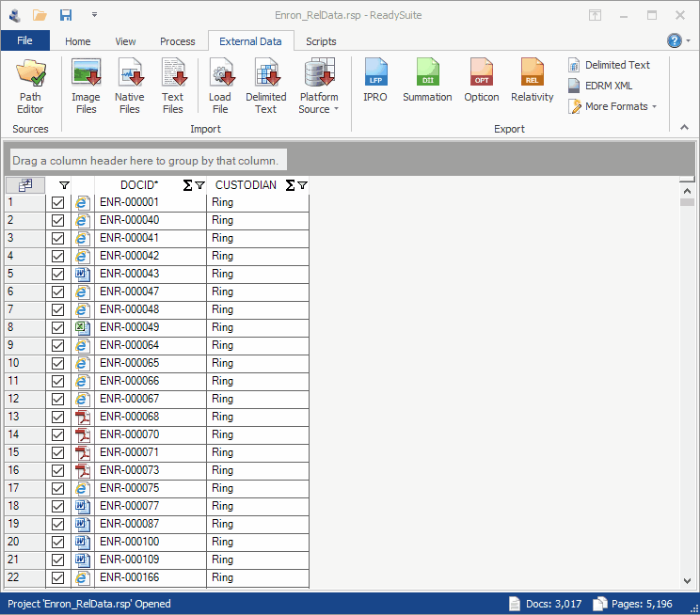700x615 pixels.
Task: Sort by the DOCID column header
Action: coord(139,185)
